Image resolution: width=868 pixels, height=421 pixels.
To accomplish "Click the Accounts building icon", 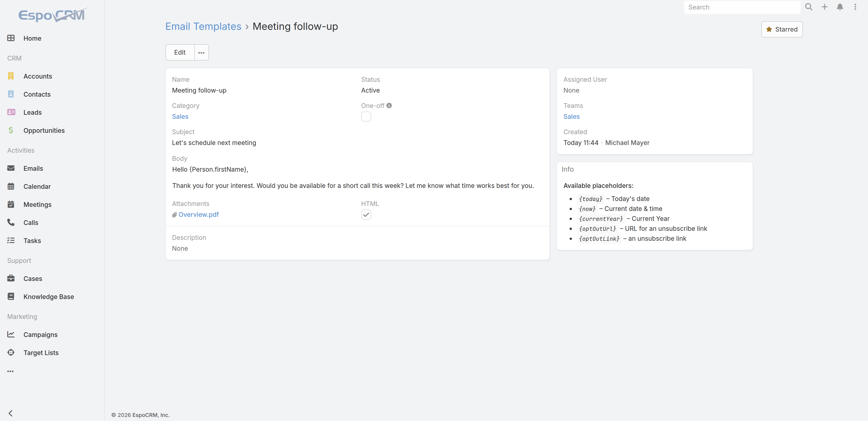I will pyautogui.click(x=11, y=76).
